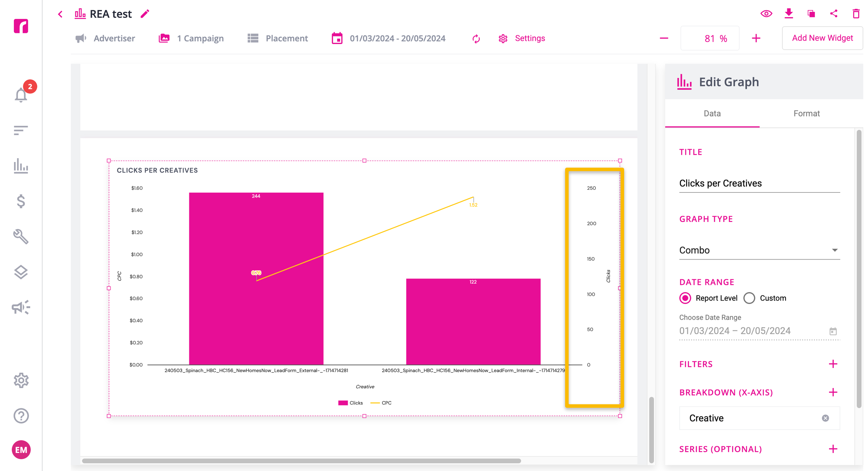Open the report Settings link
Image resolution: width=868 pixels, height=471 pixels.
coord(530,38)
